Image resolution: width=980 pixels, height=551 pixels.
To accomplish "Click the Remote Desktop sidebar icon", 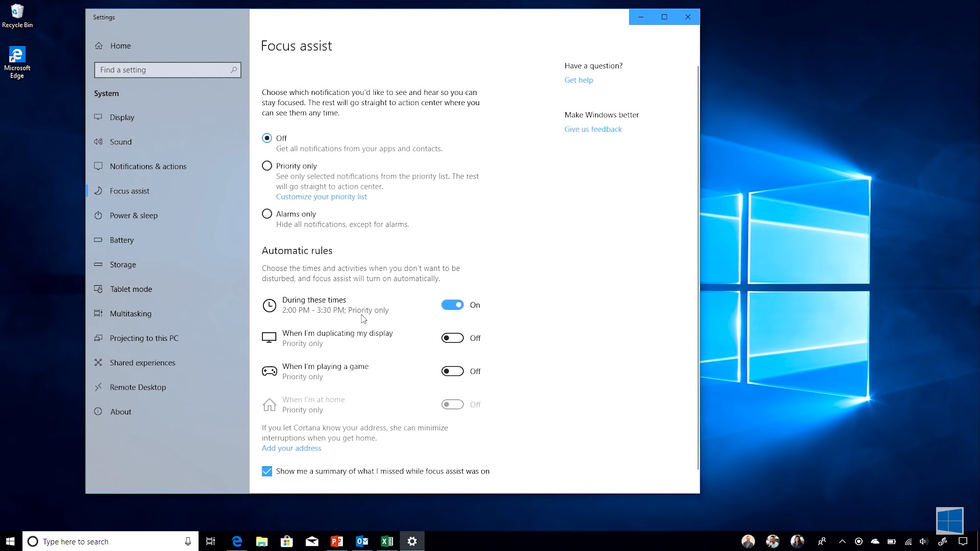I will tap(99, 387).
